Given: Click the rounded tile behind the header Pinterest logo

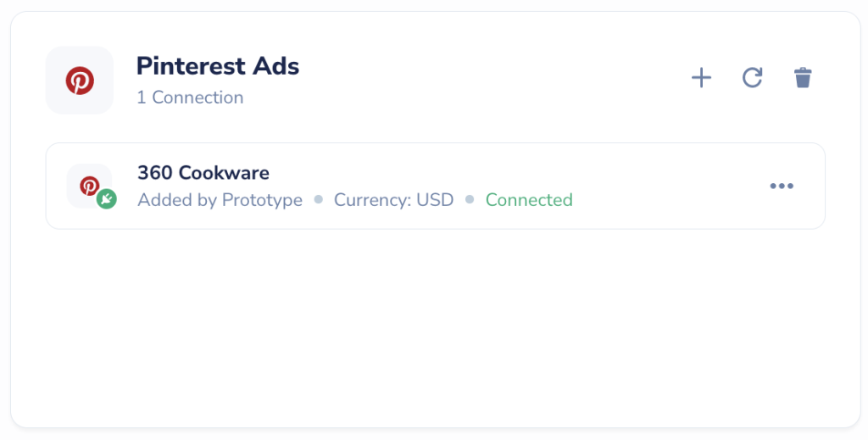Looking at the screenshot, I should [80, 81].
